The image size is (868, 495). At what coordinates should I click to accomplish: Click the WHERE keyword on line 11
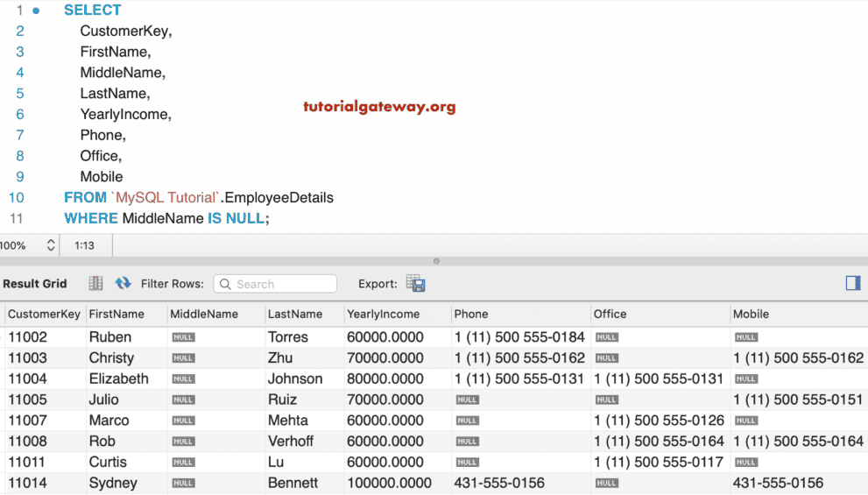click(91, 218)
